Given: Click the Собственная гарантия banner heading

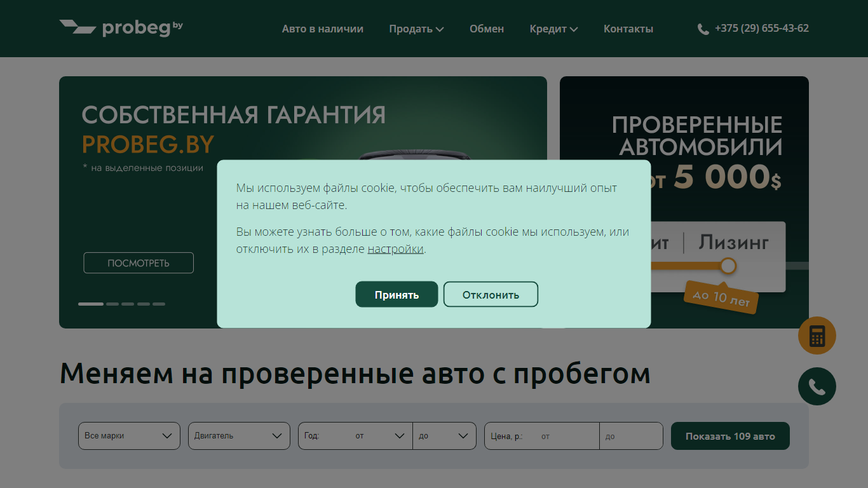Looking at the screenshot, I should pos(233,115).
